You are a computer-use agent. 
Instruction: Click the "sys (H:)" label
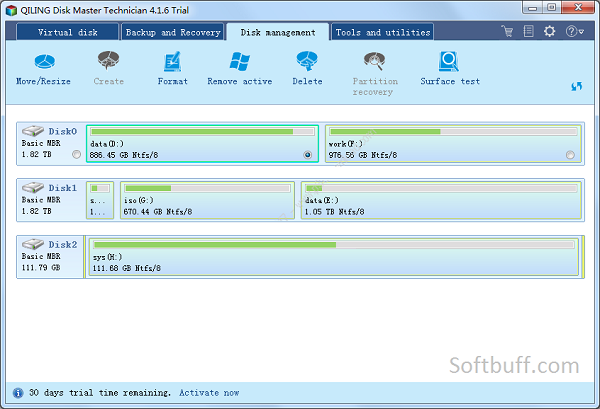[x=108, y=257]
